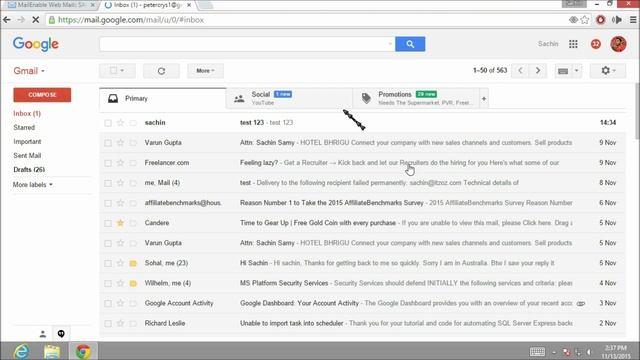The height and width of the screenshot is (360, 640).
Task: Open the red notifications badge
Action: pos(596,44)
